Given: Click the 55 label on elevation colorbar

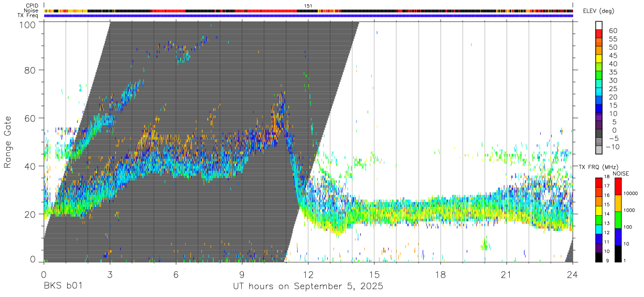Looking at the screenshot, I should [x=613, y=39].
